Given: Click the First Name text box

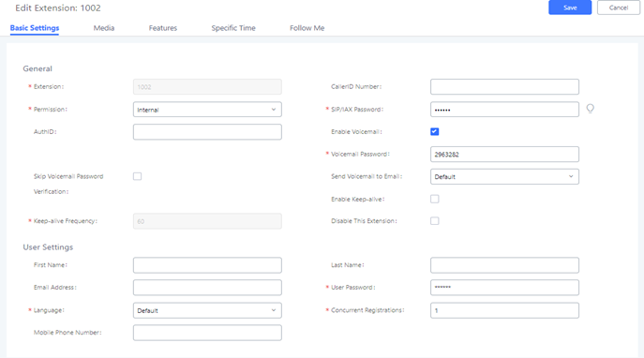Looking at the screenshot, I should tap(207, 265).
